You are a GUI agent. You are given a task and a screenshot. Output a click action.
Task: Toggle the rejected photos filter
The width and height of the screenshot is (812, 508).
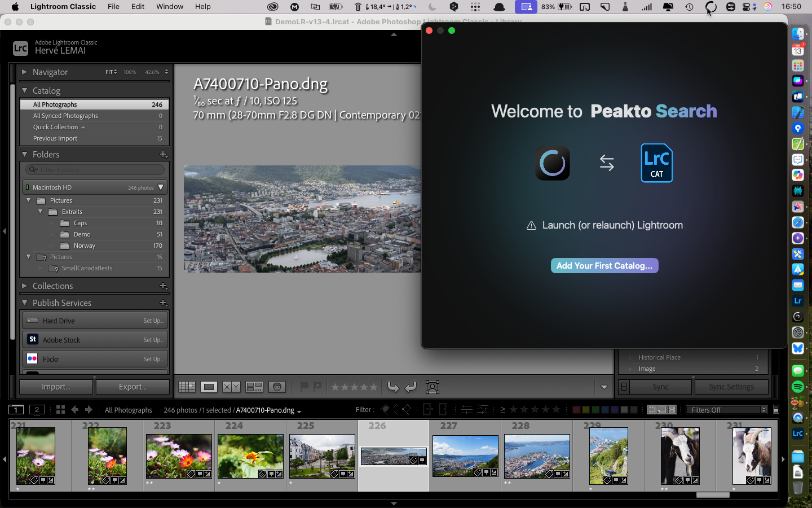click(x=406, y=409)
